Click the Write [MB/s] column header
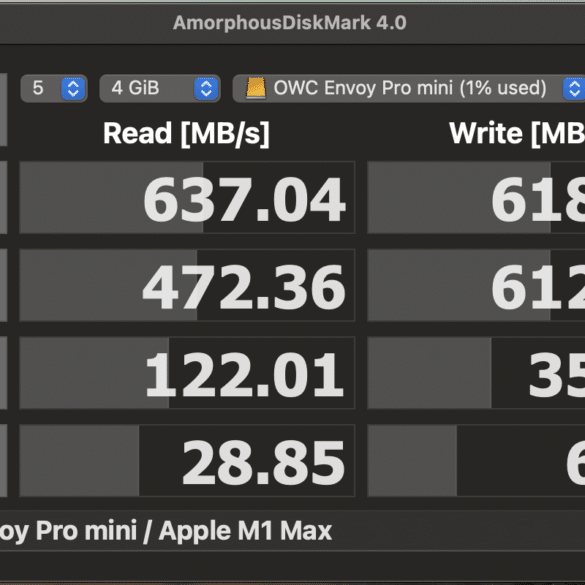This screenshot has width=585, height=585. 517,134
